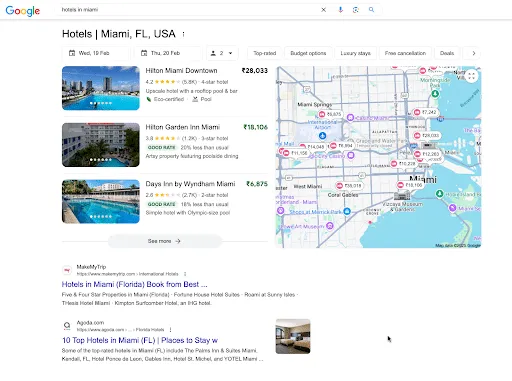Clear the search box with the X icon
This screenshot has width=512, height=381.
tap(323, 10)
